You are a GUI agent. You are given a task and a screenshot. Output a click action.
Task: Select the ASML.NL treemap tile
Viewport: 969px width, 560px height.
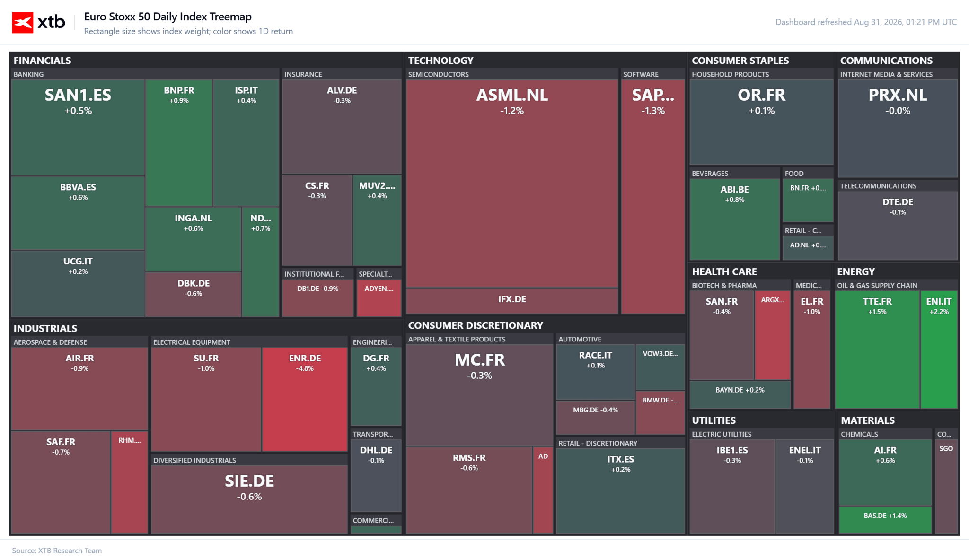(512, 184)
